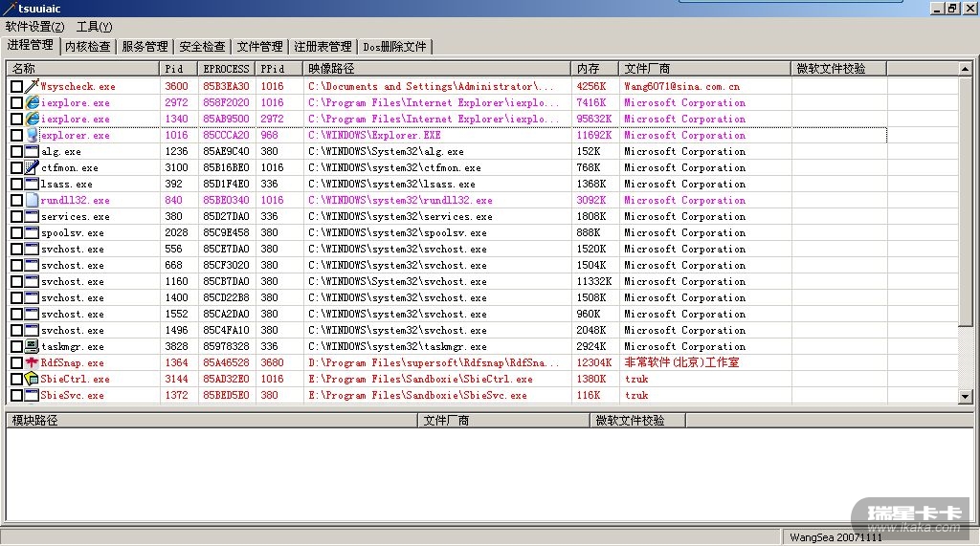Click the svchost.exe icon with Pid 668
The height and width of the screenshot is (546, 980).
pos(32,264)
